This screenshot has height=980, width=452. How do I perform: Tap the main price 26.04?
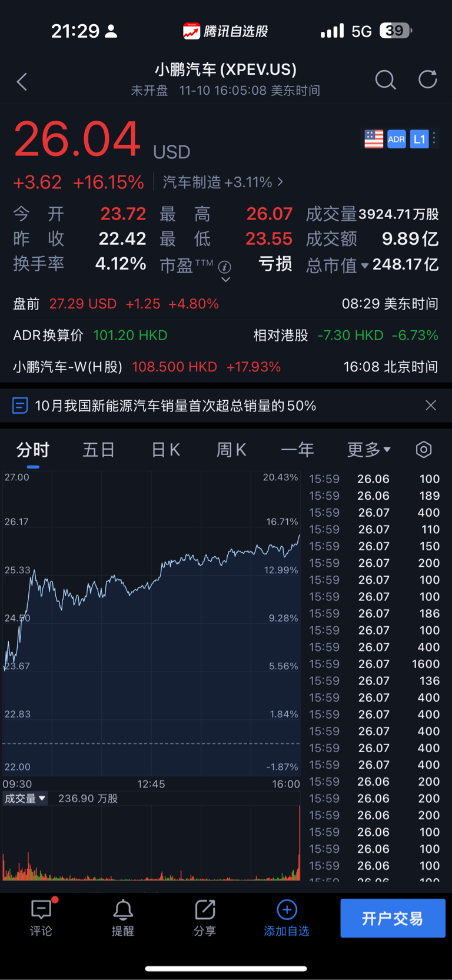[77, 139]
